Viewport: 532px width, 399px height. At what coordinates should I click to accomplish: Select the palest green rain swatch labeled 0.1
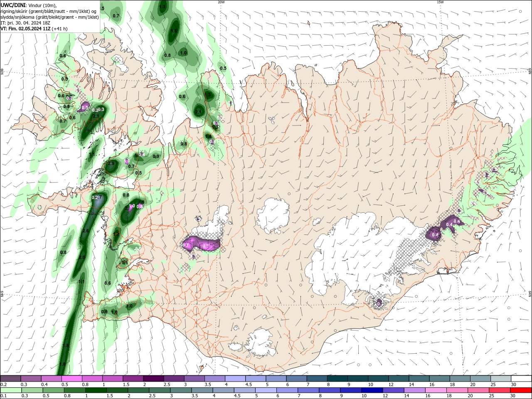point(11,390)
